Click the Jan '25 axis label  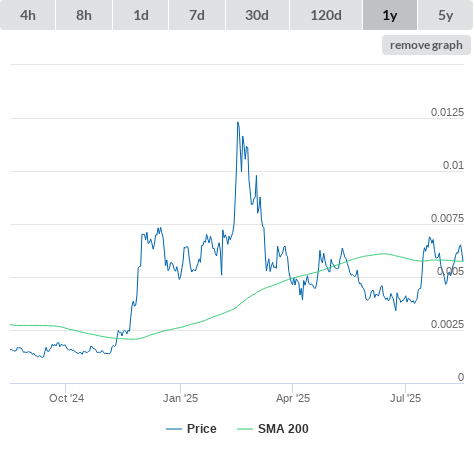pyautogui.click(x=180, y=398)
